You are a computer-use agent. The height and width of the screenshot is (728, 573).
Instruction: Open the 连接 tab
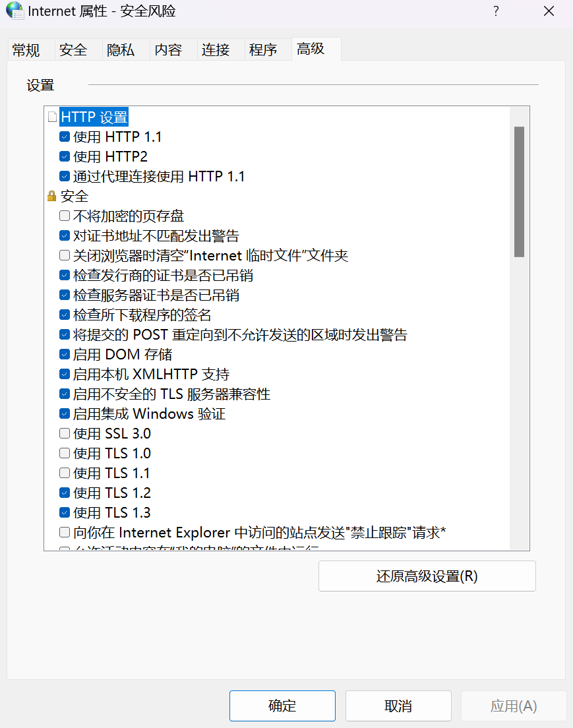(x=216, y=49)
